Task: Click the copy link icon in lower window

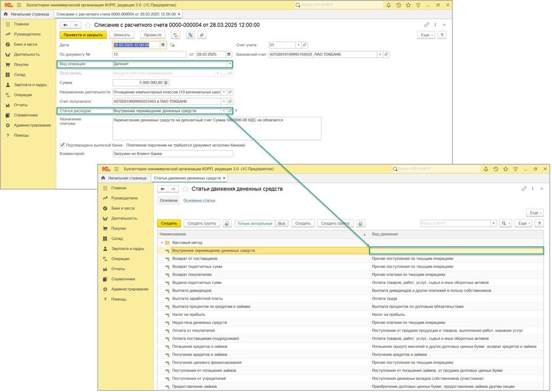Action: [x=524, y=189]
